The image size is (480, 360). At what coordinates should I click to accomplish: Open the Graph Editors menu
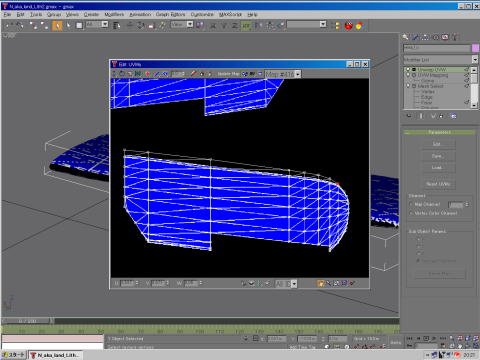(x=170, y=15)
